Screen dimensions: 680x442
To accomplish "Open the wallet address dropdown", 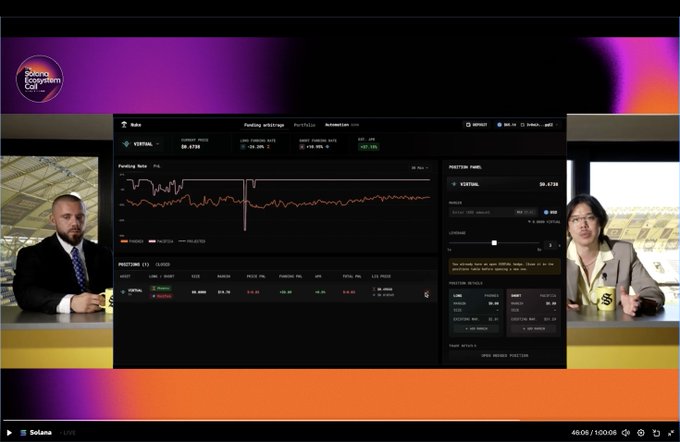I will point(539,124).
